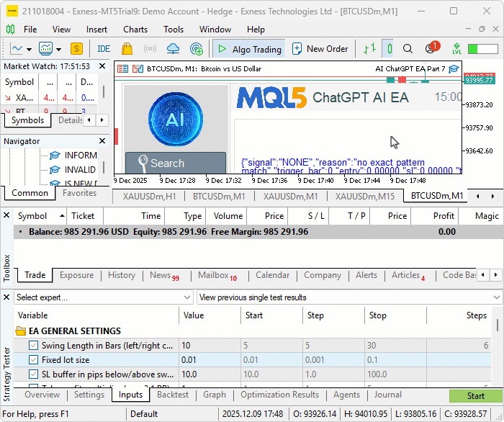Click the INFORM expert advisor in Navigator
The image size is (504, 422).
click(x=81, y=156)
